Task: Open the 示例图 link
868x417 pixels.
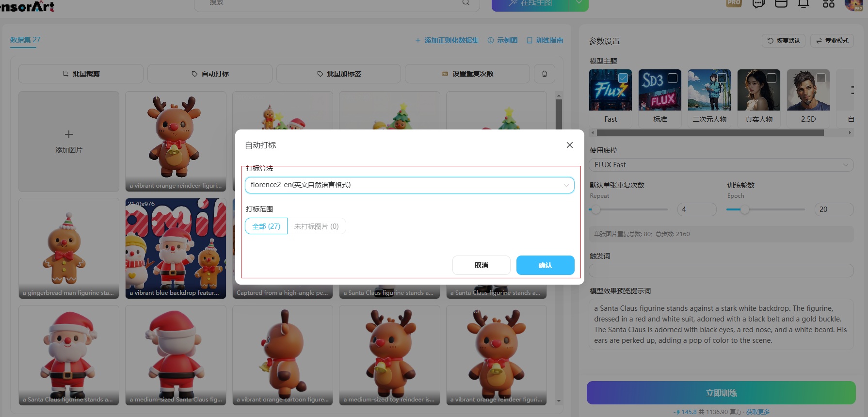Action: point(502,40)
